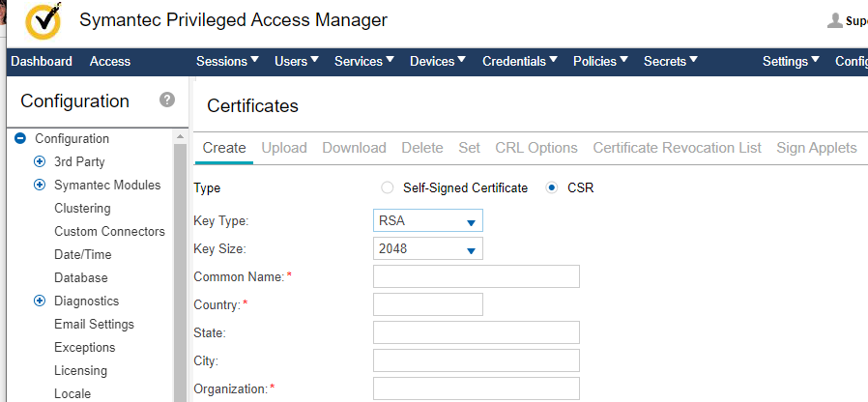Open the Configuration help question mark icon
Viewport: 868px width, 402px height.
[x=167, y=100]
